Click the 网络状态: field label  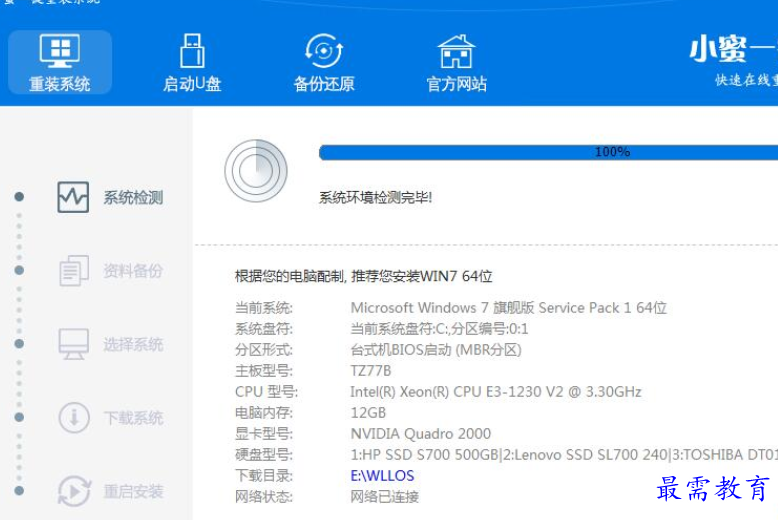click(264, 496)
